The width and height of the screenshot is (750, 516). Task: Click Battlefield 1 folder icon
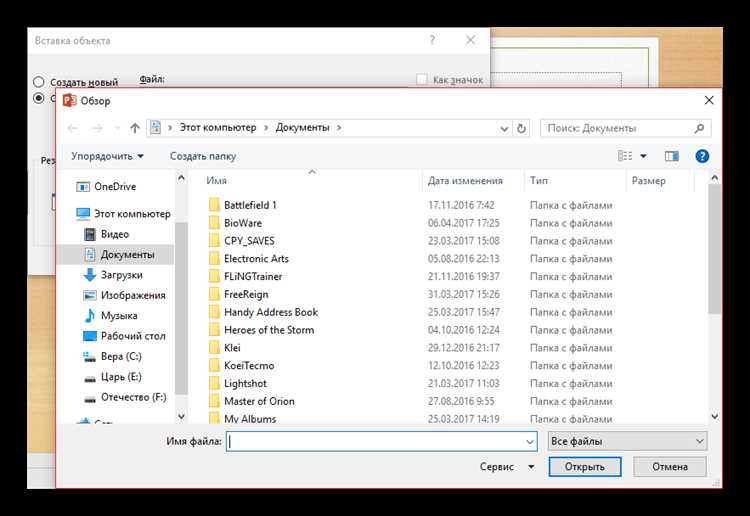click(x=214, y=205)
